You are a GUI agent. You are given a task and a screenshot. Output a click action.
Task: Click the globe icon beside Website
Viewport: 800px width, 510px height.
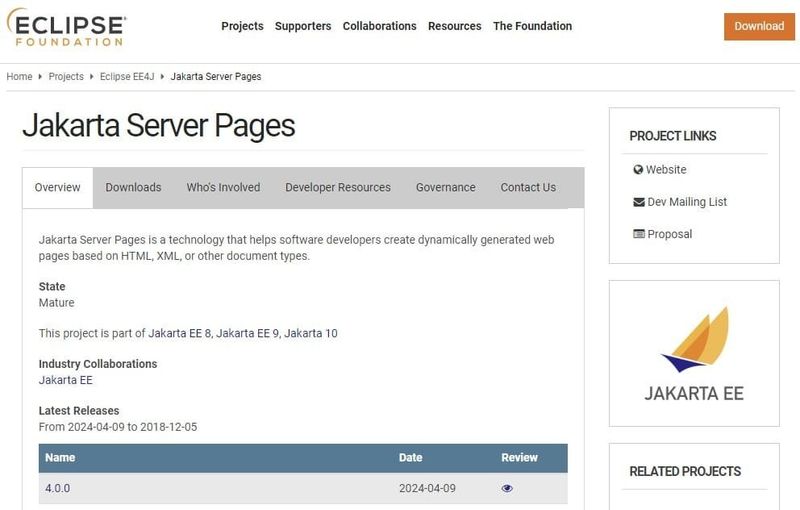point(638,170)
